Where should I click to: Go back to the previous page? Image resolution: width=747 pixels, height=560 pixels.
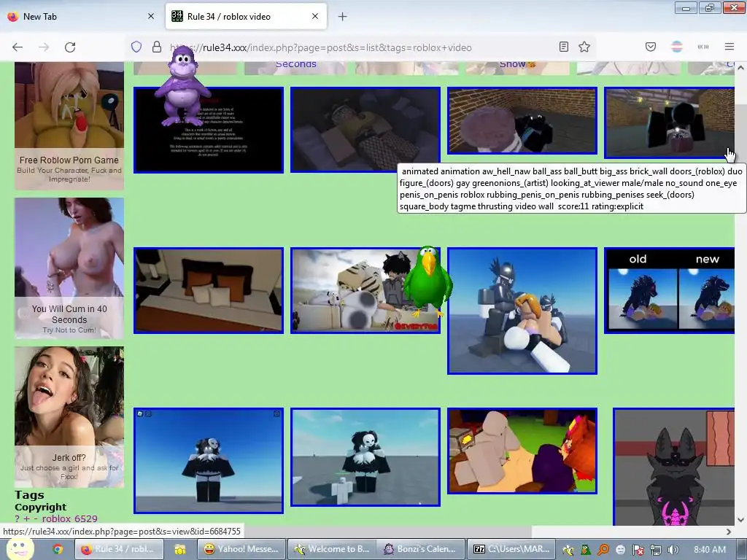coord(18,47)
